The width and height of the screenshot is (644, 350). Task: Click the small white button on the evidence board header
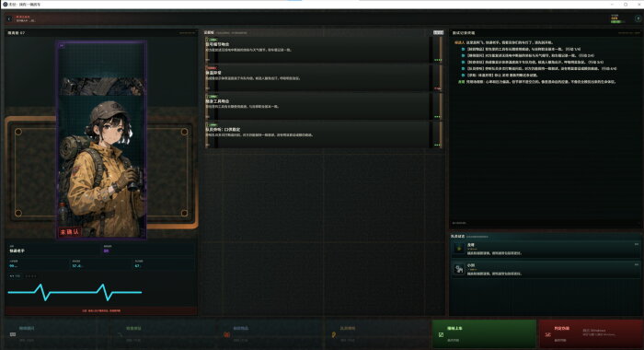438,32
